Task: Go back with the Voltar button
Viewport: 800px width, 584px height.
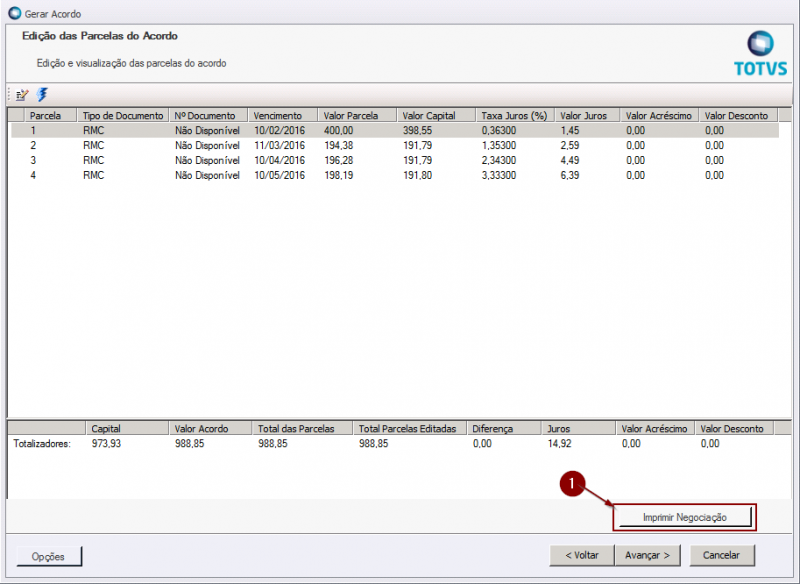Action: (x=581, y=555)
